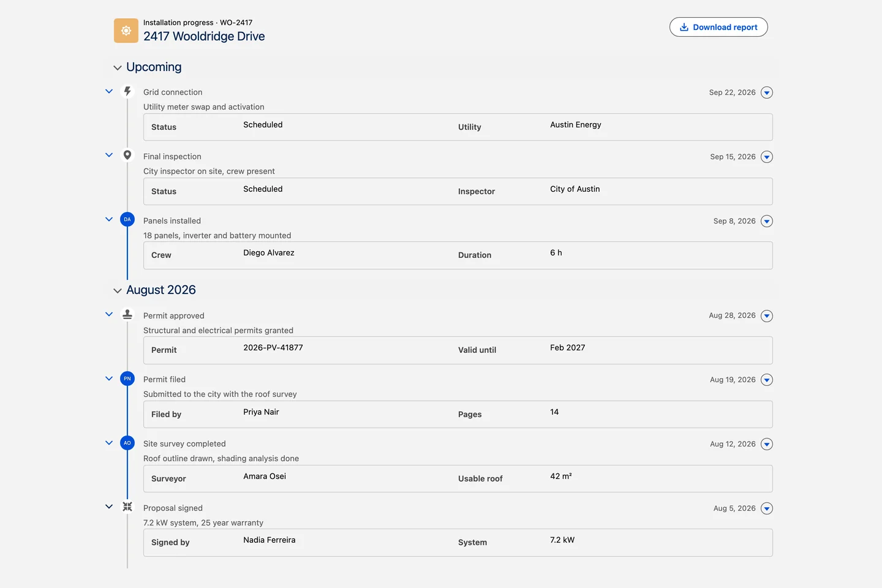Click the location pin Final inspection icon

127,155
